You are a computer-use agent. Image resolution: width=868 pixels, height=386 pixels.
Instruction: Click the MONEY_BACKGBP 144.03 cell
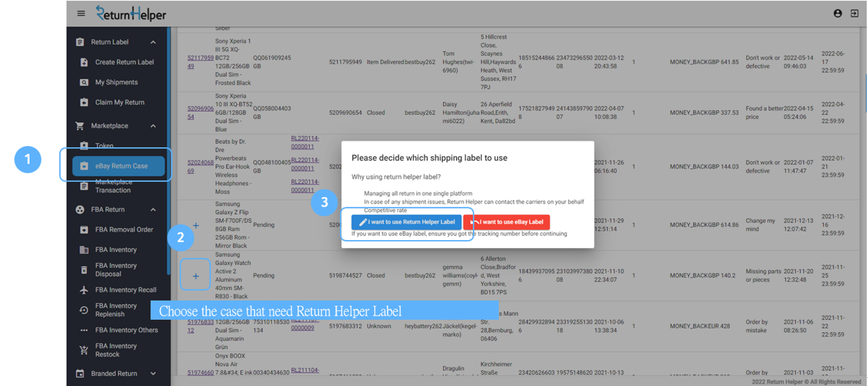pyautogui.click(x=704, y=166)
